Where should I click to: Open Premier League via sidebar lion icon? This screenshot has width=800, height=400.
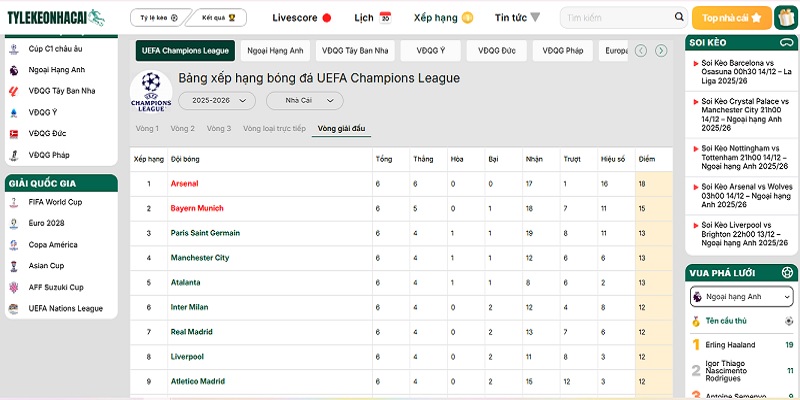click(14, 71)
